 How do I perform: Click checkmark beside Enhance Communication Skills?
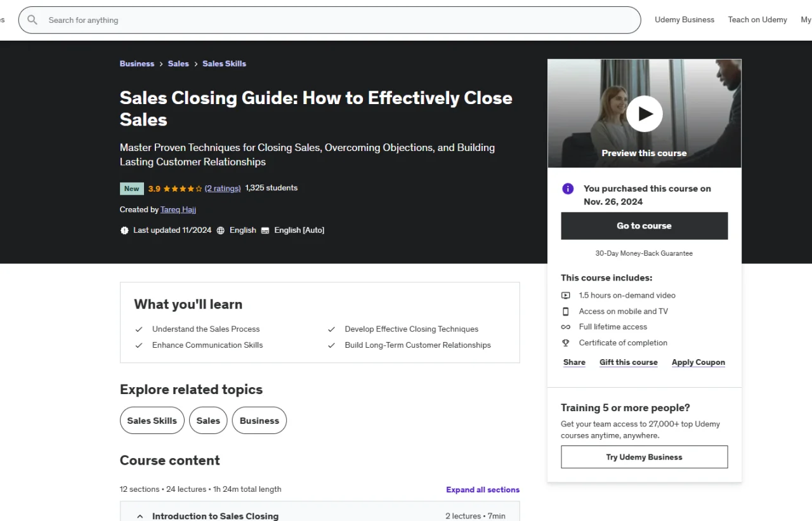pyautogui.click(x=139, y=345)
